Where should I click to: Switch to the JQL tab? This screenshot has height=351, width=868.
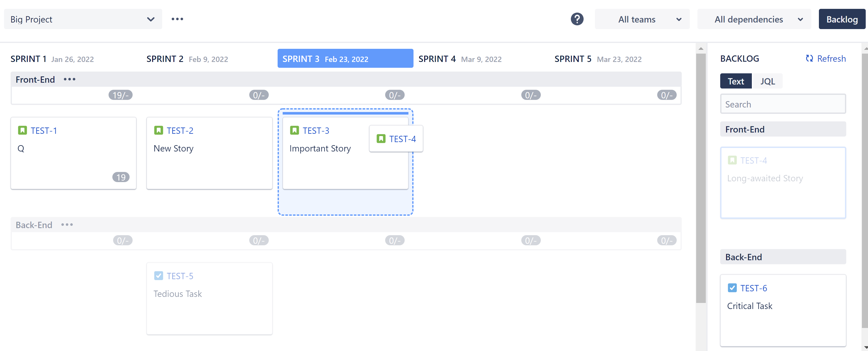767,81
